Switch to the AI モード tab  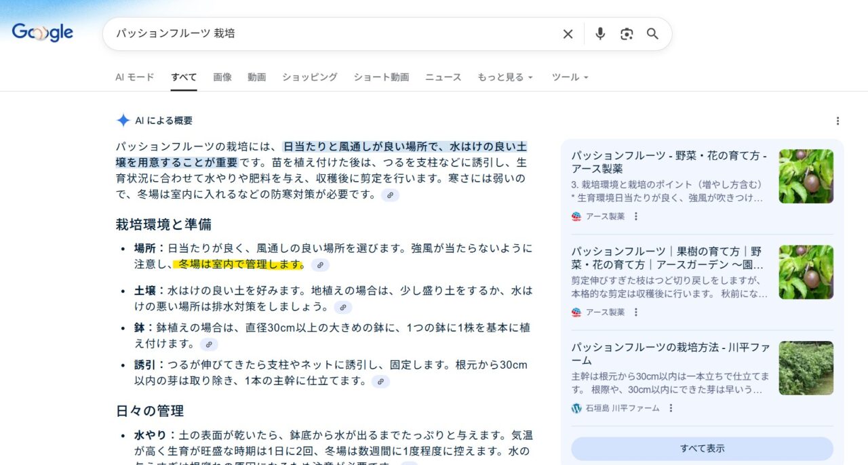click(x=135, y=77)
